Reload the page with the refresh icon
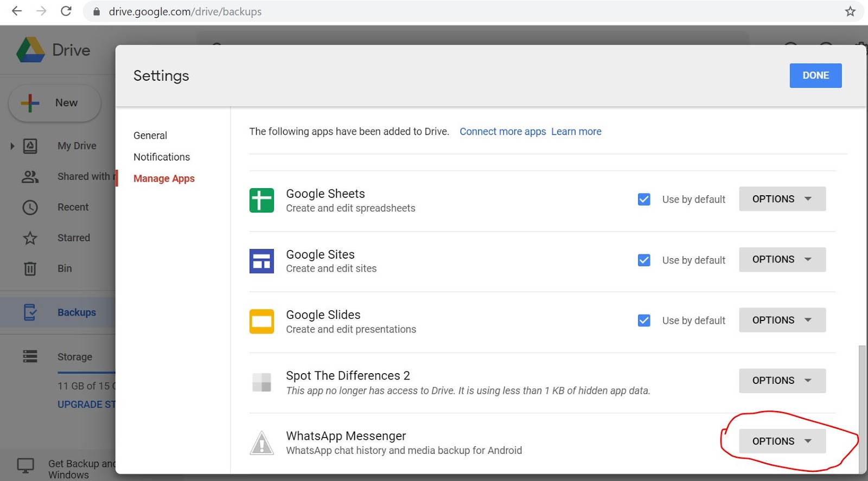 pyautogui.click(x=66, y=11)
